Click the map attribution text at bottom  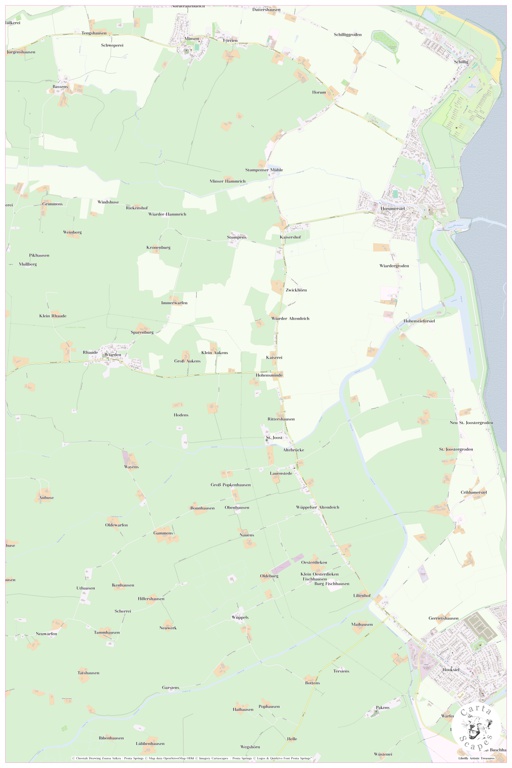pyautogui.click(x=191, y=758)
